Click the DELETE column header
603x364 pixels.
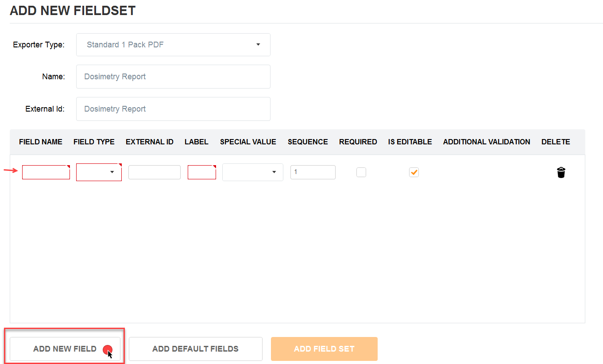point(556,142)
